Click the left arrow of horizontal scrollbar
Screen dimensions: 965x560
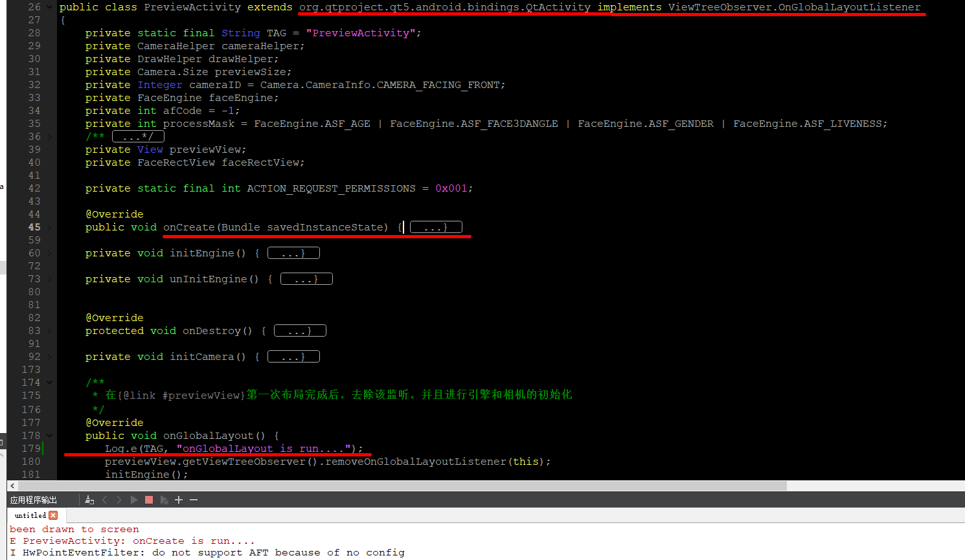(x=12, y=486)
